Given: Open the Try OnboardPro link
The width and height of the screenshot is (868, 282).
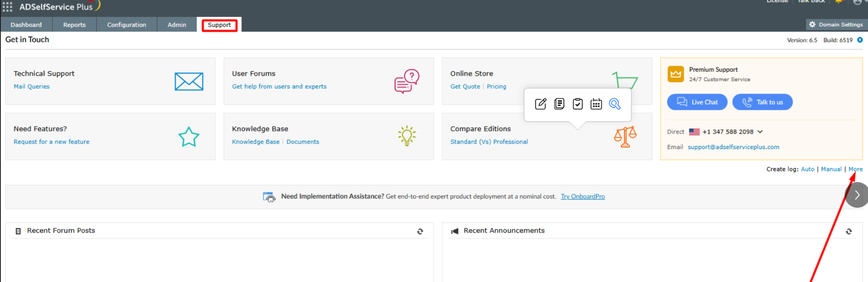Looking at the screenshot, I should click(x=583, y=196).
